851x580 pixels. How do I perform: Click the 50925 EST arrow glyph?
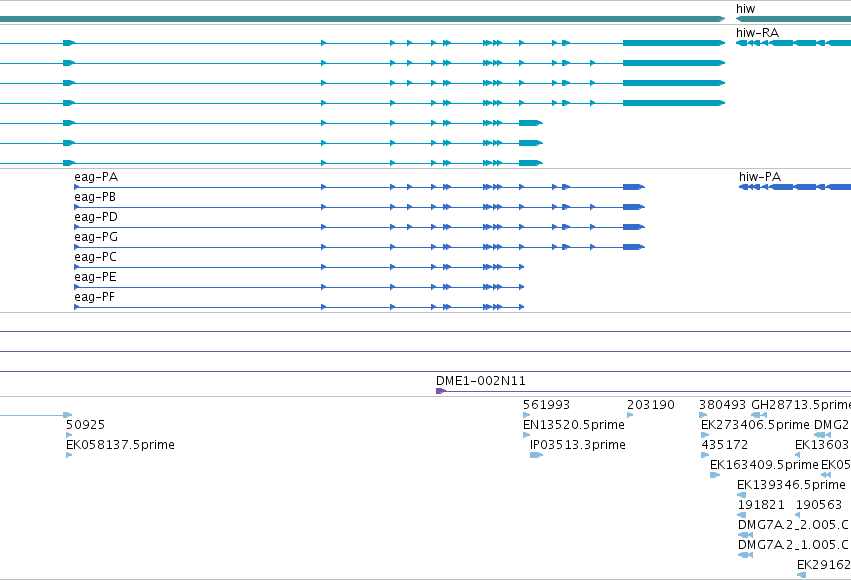[69, 435]
